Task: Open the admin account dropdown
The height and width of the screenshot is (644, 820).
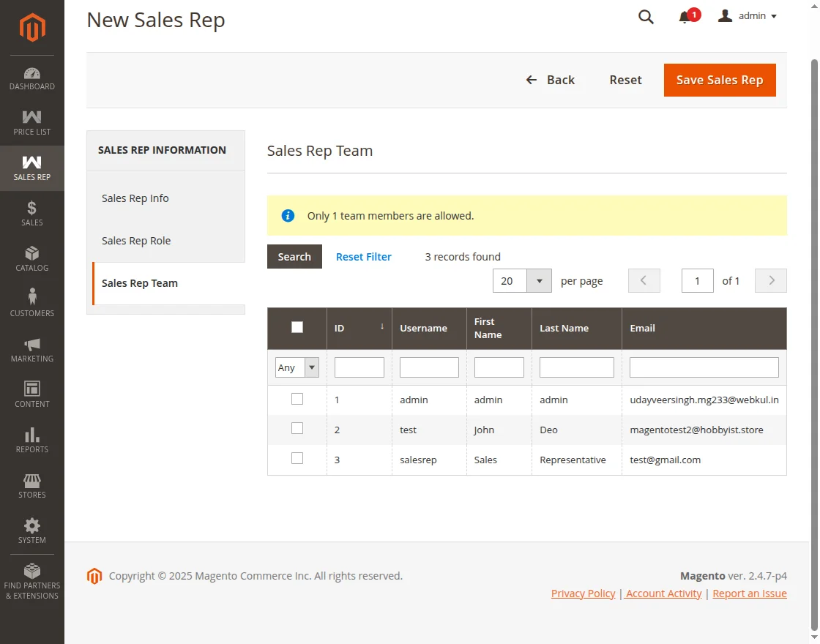Action: (x=748, y=16)
